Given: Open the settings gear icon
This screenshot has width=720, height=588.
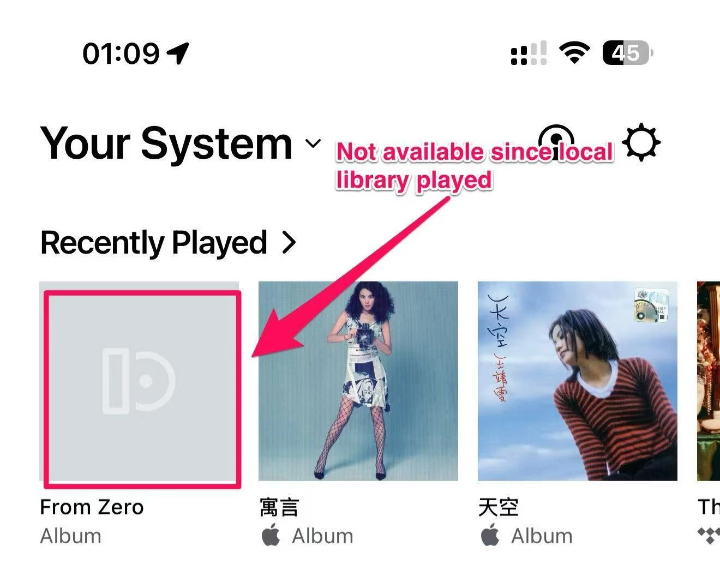Looking at the screenshot, I should (x=641, y=143).
